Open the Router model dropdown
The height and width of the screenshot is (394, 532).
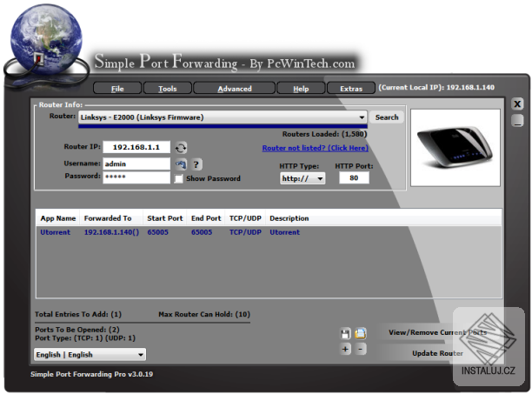223,117
